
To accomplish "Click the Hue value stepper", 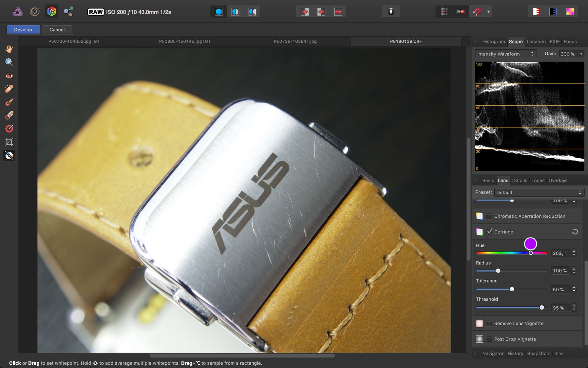I will (574, 253).
